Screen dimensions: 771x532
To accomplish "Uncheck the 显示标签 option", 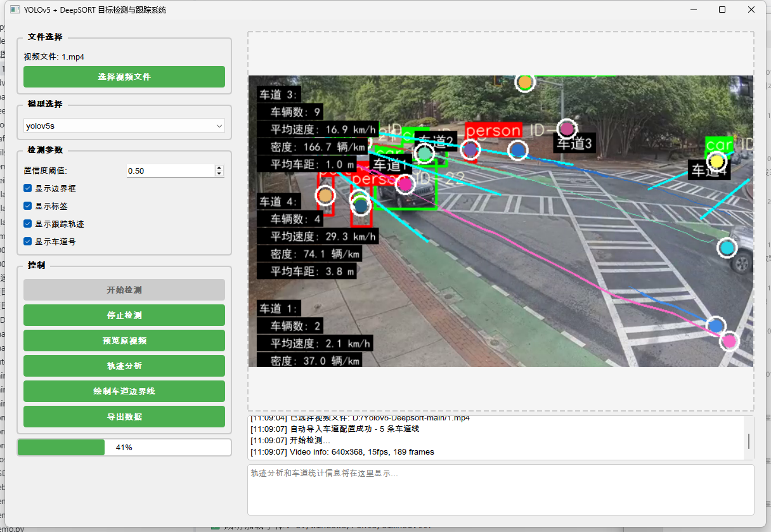I will [28, 206].
